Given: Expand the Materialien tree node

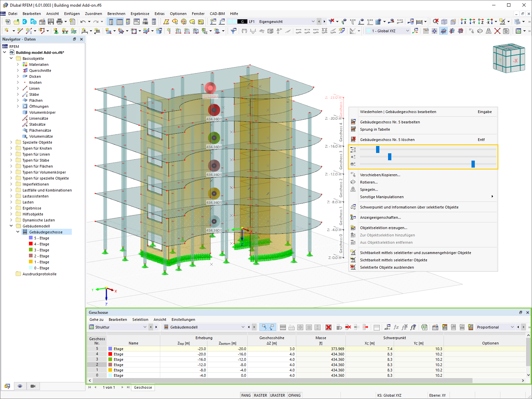Looking at the screenshot, I should [18, 65].
